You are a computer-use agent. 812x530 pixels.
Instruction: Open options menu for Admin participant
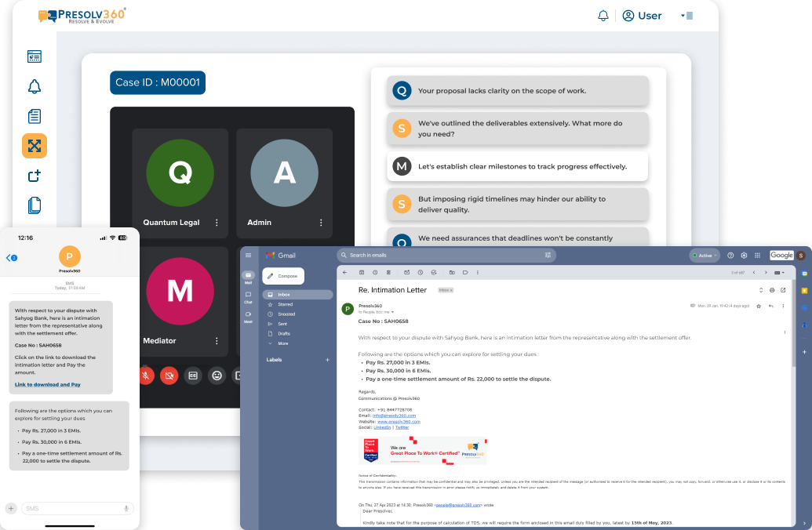pos(321,223)
